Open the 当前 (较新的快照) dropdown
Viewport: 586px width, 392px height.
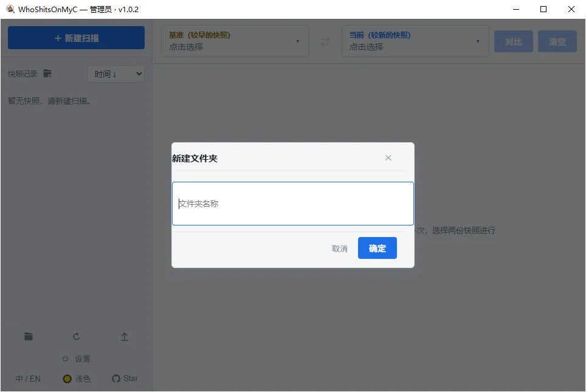(415, 41)
